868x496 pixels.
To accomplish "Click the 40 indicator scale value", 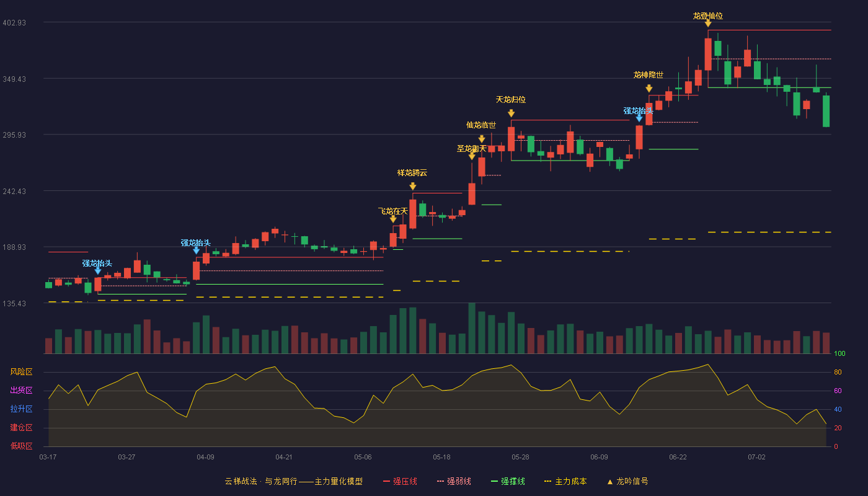I will pyautogui.click(x=838, y=409).
